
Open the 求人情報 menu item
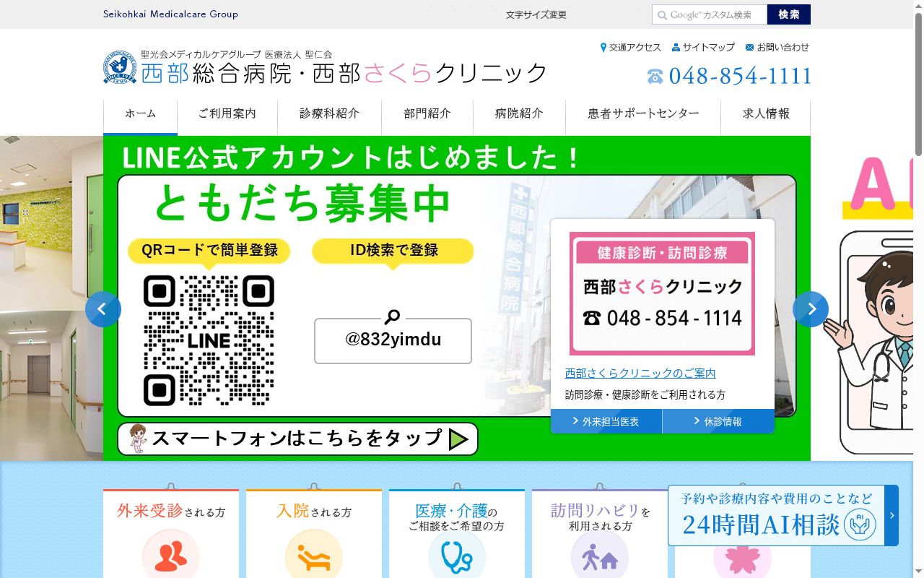coord(766,116)
